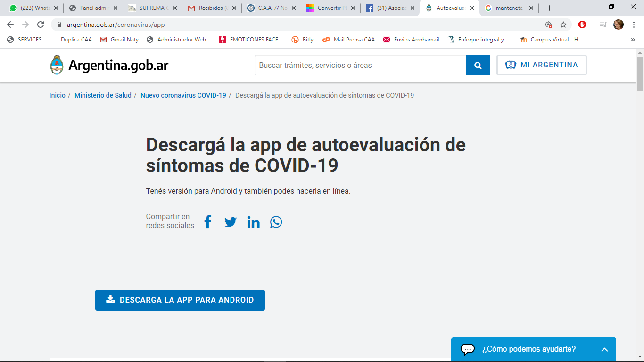Expand the ¿Cómo podemos ayudarte? chat panel
The width and height of the screenshot is (644, 362).
tap(604, 349)
